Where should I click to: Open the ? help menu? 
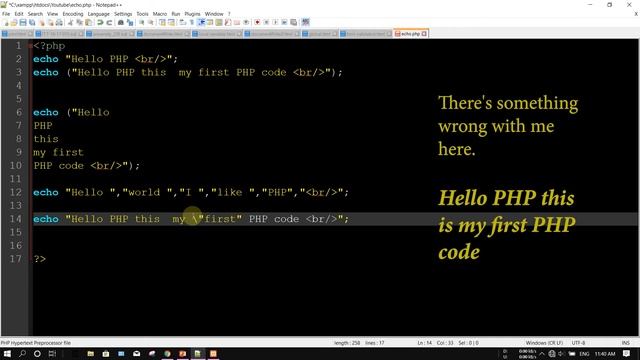[x=229, y=14]
